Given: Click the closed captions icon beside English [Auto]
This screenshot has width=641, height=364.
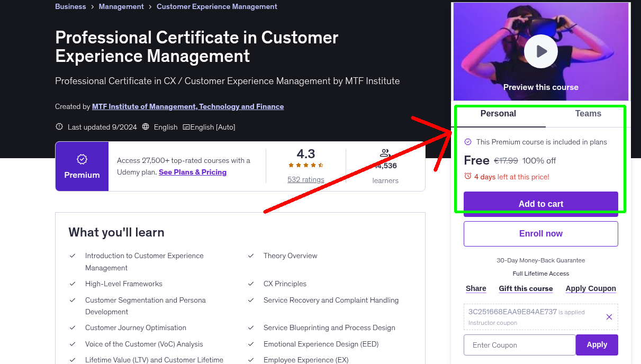Looking at the screenshot, I should point(186,127).
